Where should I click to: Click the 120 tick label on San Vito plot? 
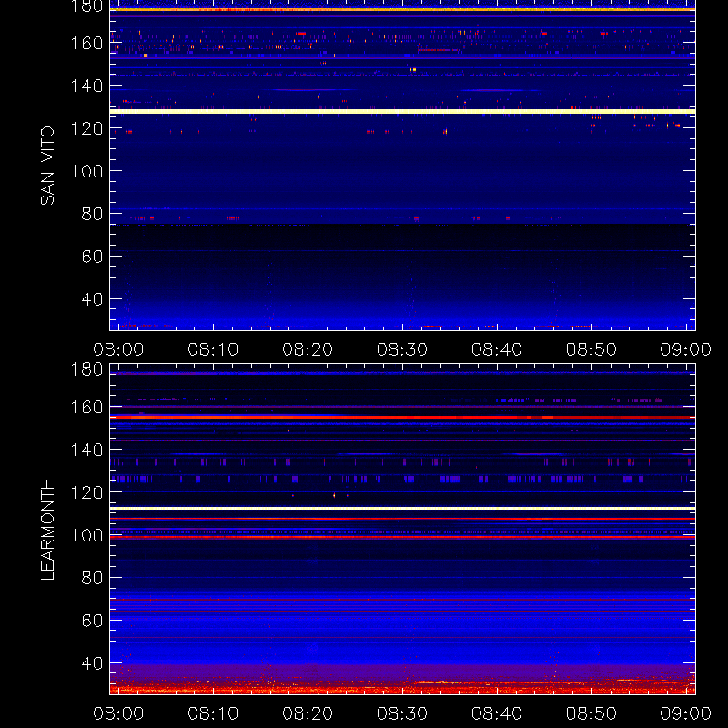(86, 128)
